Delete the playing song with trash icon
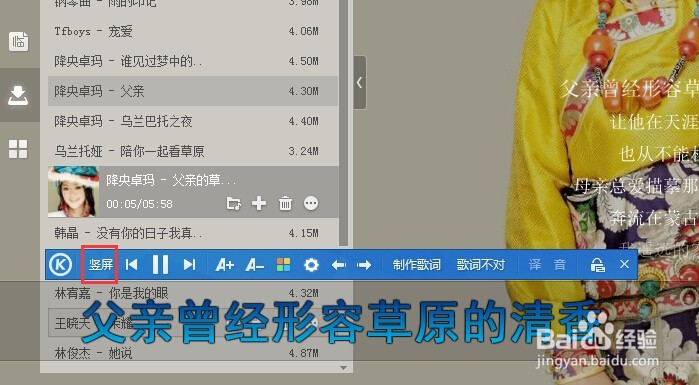699x385 pixels. 285,203
